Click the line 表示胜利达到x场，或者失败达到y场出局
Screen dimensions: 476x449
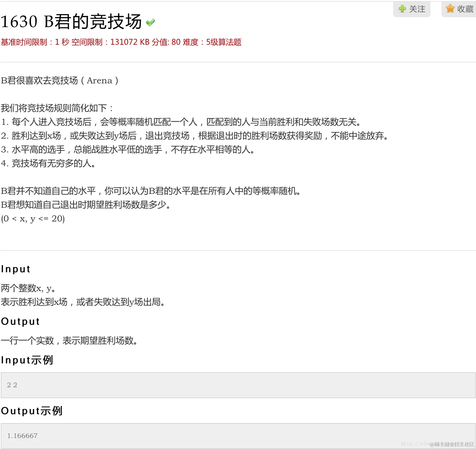(83, 302)
